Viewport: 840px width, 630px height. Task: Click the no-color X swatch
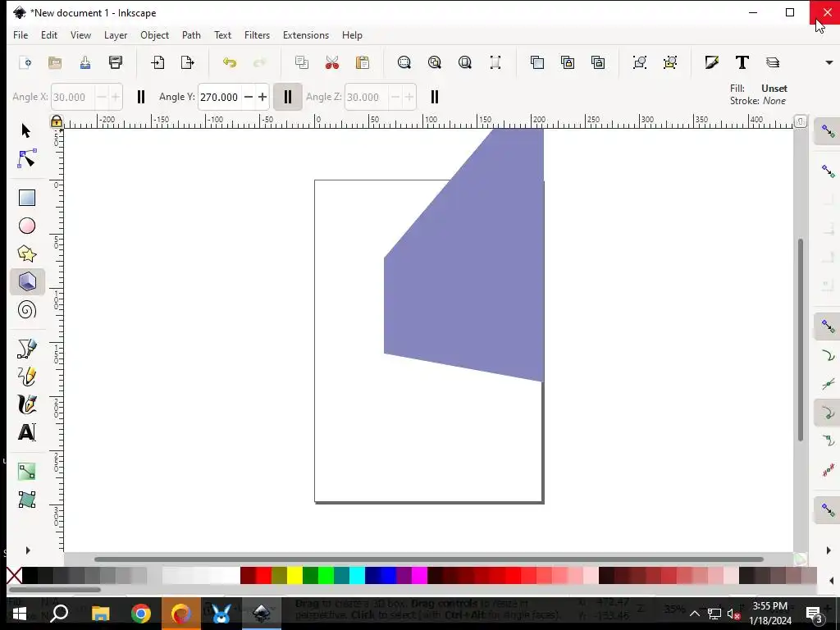coord(15,576)
